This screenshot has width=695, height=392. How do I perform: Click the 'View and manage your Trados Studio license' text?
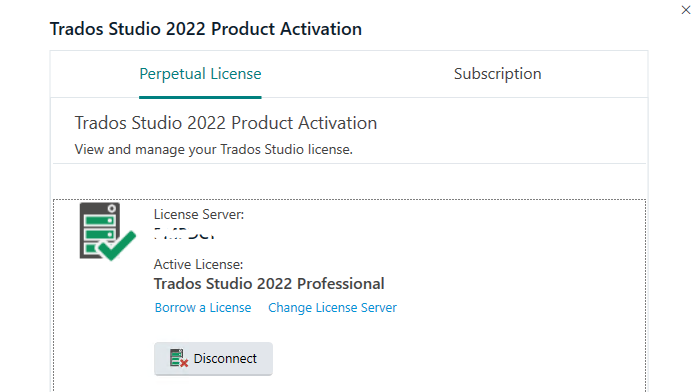(214, 149)
